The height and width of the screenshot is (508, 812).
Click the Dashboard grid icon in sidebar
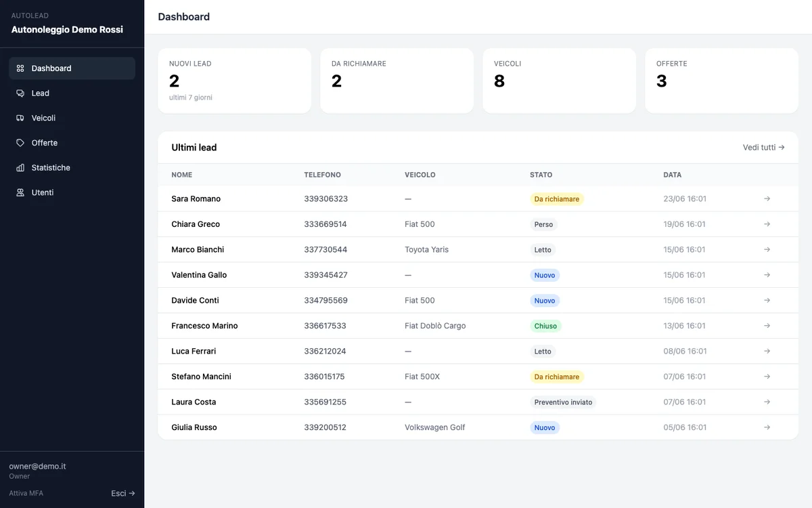pyautogui.click(x=20, y=68)
